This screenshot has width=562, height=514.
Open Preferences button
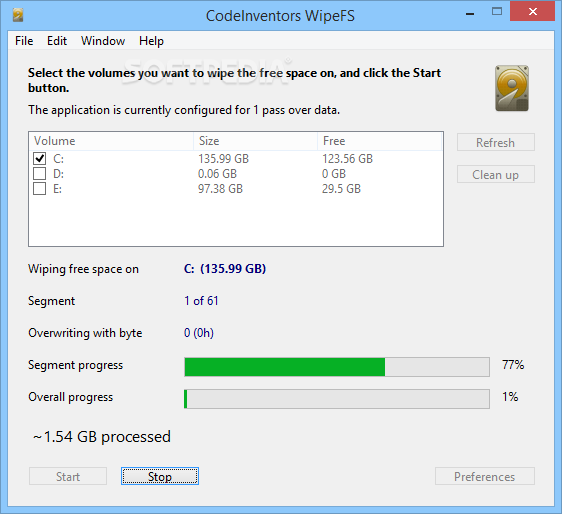click(485, 476)
